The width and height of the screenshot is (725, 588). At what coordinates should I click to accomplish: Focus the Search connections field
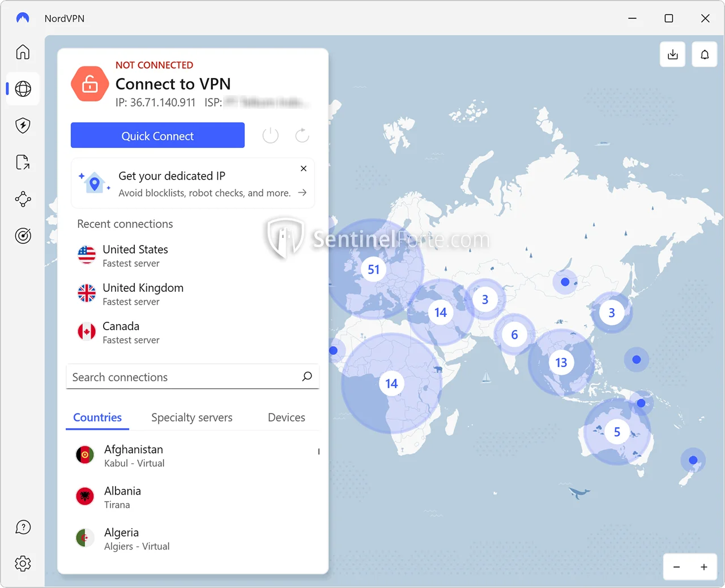point(193,377)
